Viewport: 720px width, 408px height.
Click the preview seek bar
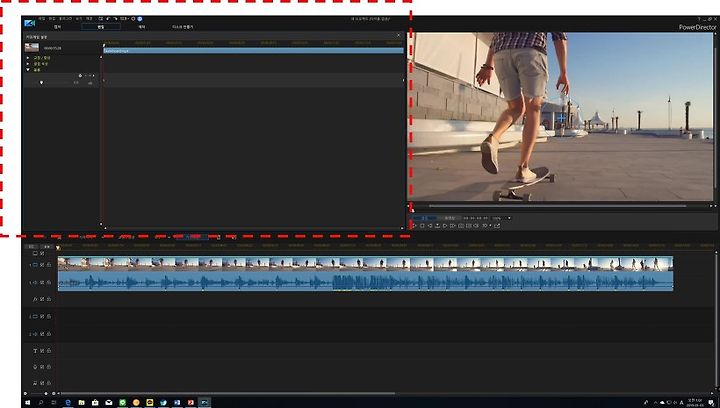click(558, 206)
